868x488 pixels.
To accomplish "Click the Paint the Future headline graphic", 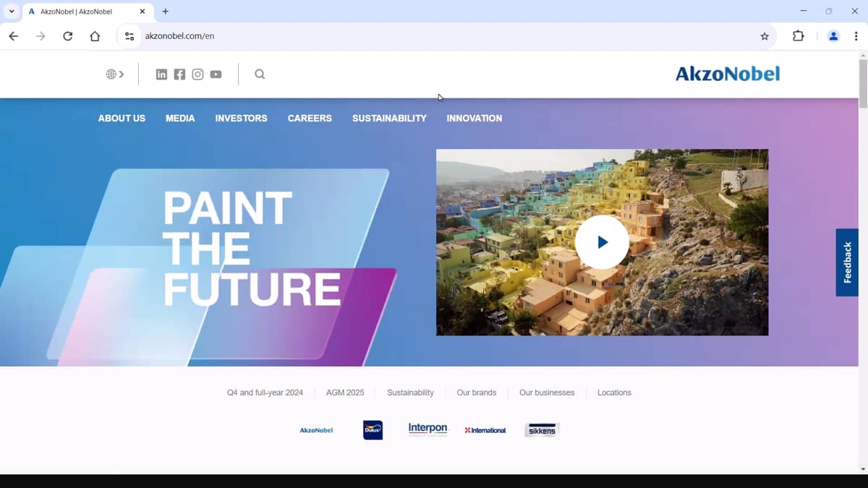I will pos(252,248).
